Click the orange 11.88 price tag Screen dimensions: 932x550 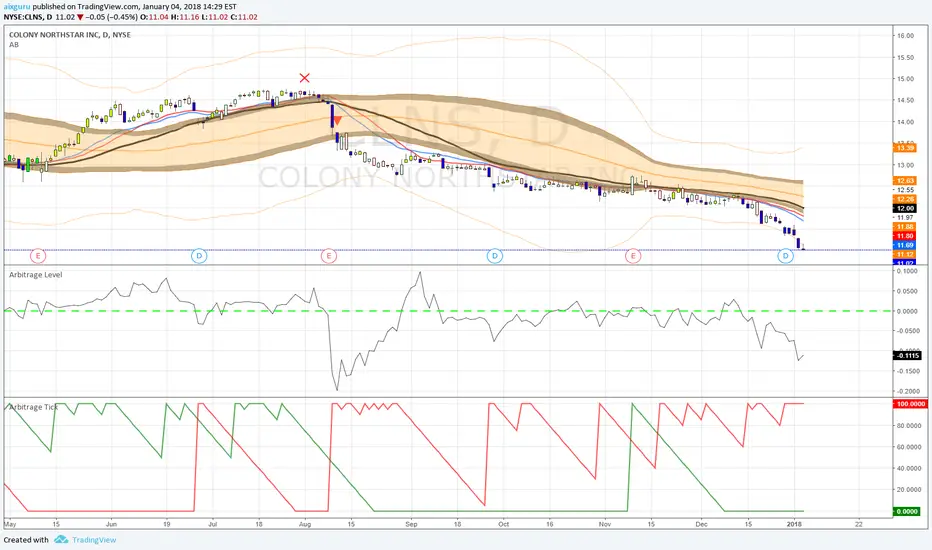click(905, 227)
